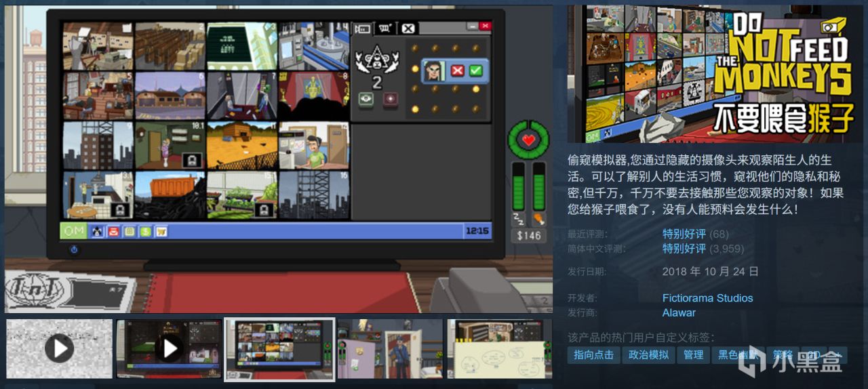Click the 策略 tag
Screen dimensions: 868x389
click(x=783, y=354)
